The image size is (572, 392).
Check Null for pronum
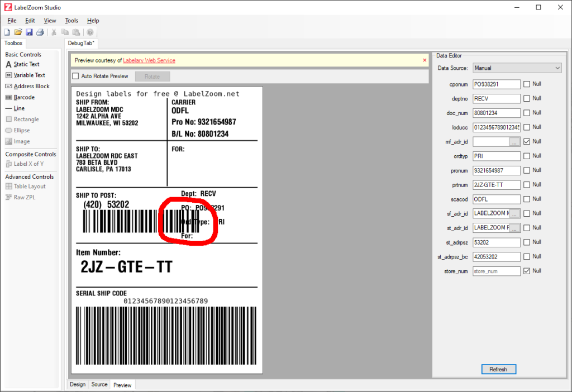(527, 170)
